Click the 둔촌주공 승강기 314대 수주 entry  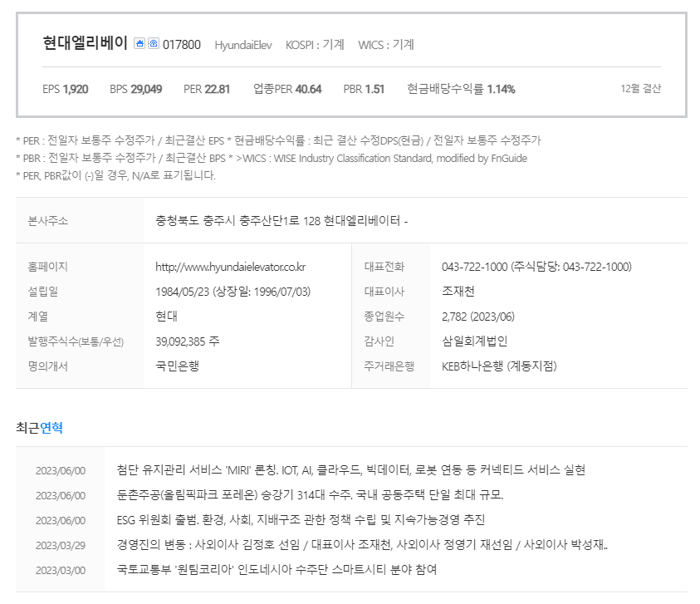pos(310,495)
